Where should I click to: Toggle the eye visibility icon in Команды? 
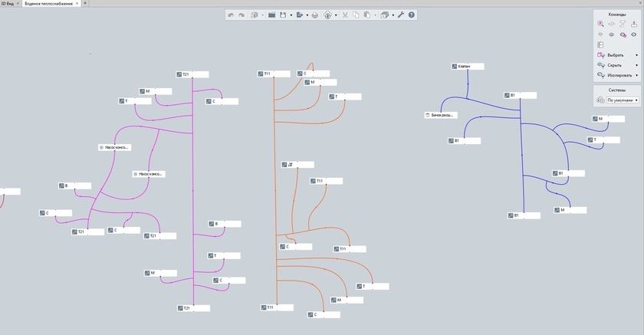pyautogui.click(x=634, y=34)
